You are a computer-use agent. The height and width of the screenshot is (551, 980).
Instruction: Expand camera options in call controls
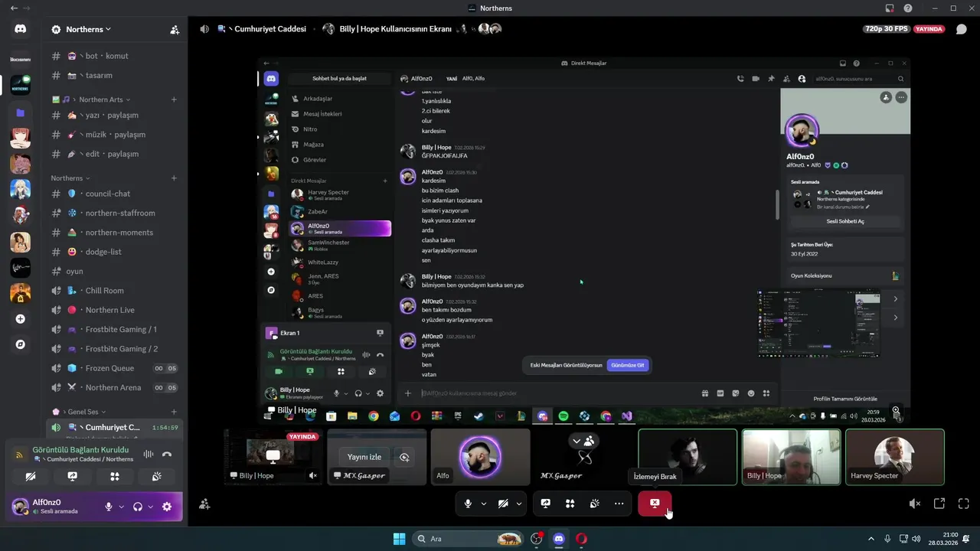pos(519,504)
